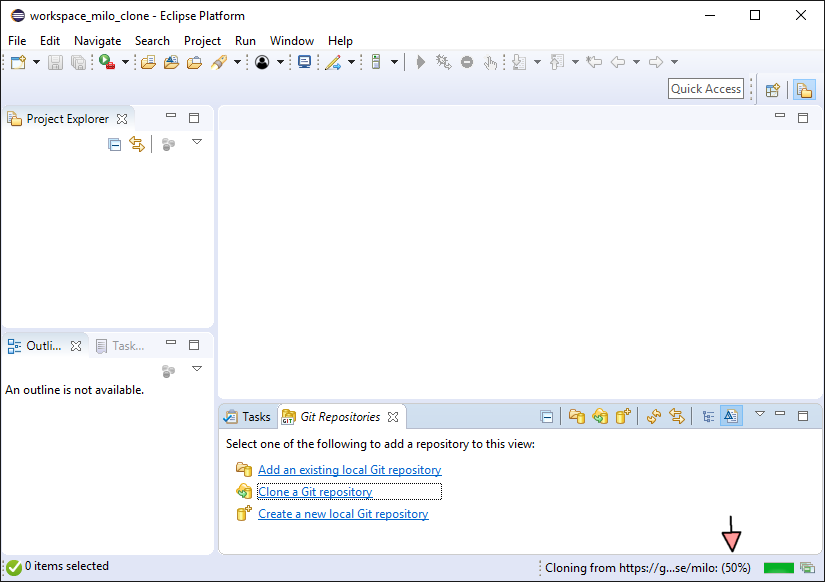Screen dimensions: 825x582
Task: Click the Open Perspective icon
Action: [772, 89]
